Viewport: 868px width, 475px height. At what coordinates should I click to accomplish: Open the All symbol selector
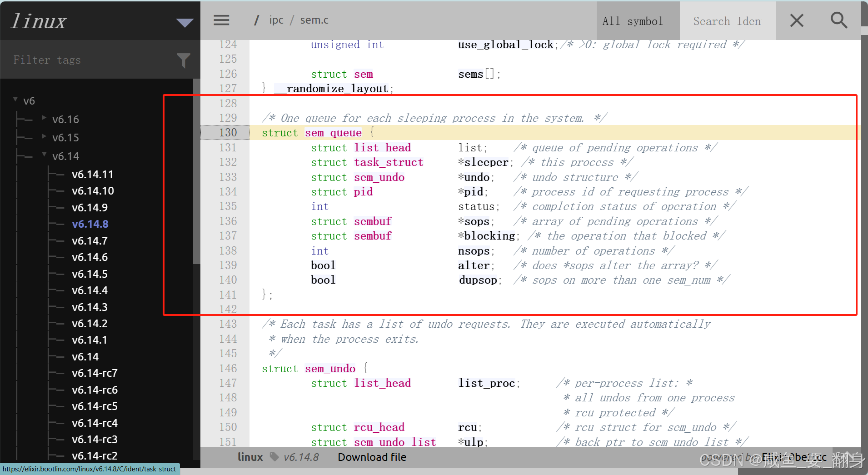pos(638,20)
